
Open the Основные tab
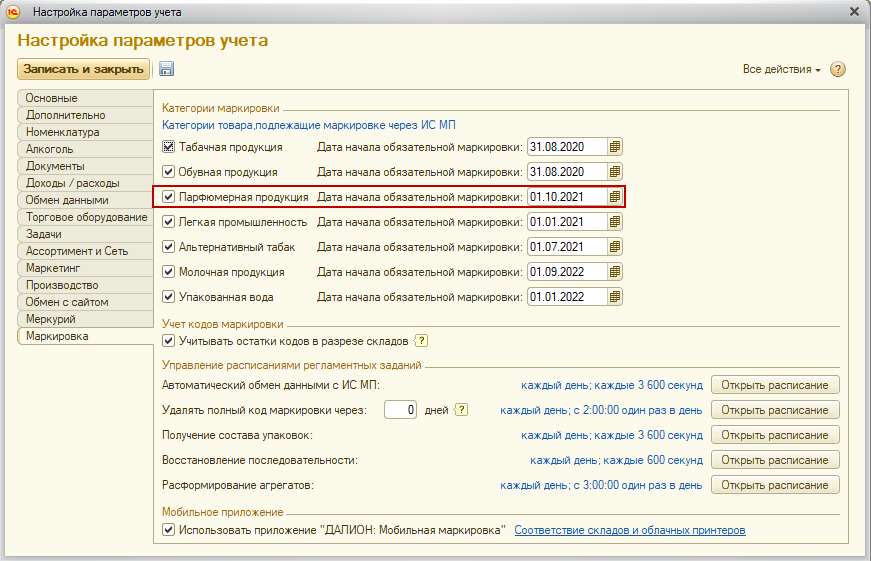pos(86,98)
